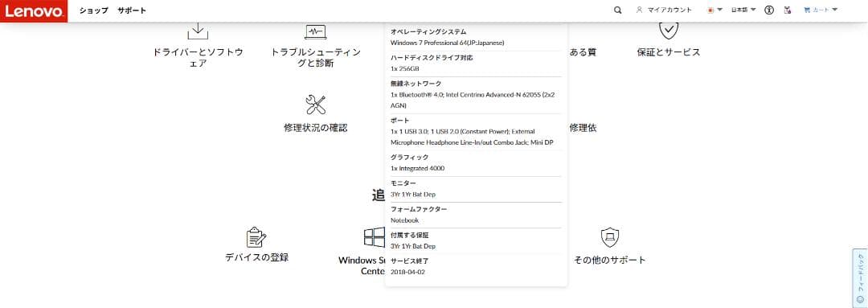This screenshot has width=868, height=308.
Task: Open the search magnifier icon
Action: coord(618,10)
